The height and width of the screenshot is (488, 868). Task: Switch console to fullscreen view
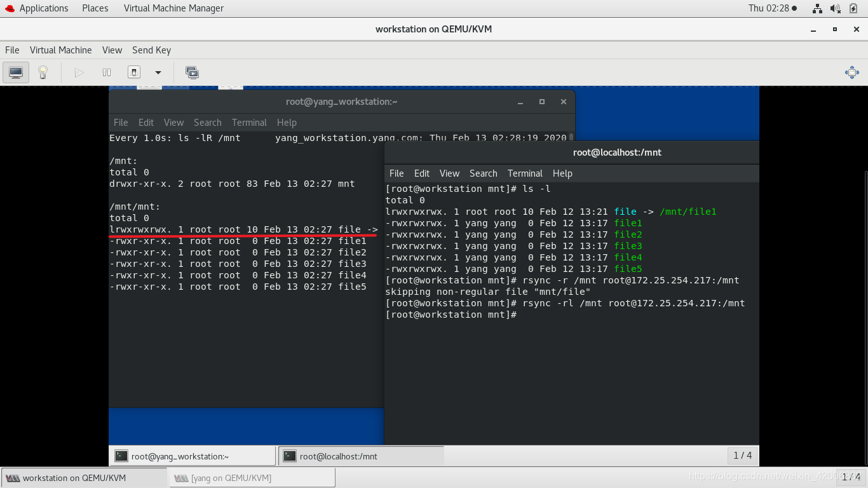pos(852,72)
